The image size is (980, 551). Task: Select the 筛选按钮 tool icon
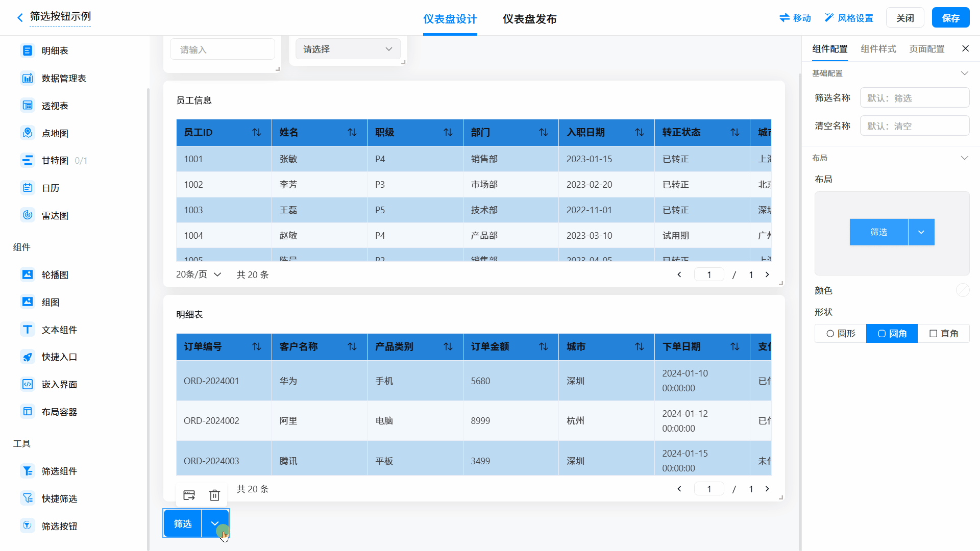coord(28,526)
